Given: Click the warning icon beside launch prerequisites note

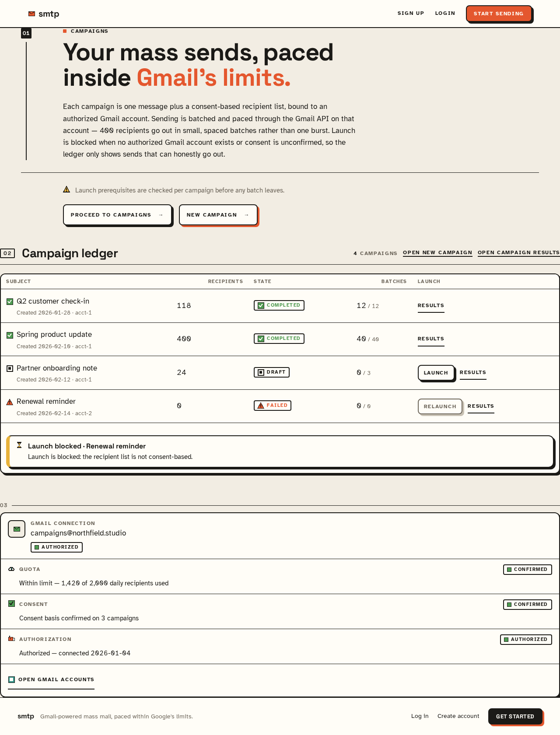Looking at the screenshot, I should point(66,189).
